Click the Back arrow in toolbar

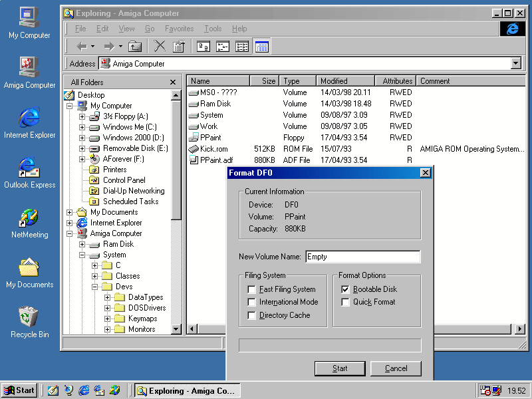coord(81,46)
